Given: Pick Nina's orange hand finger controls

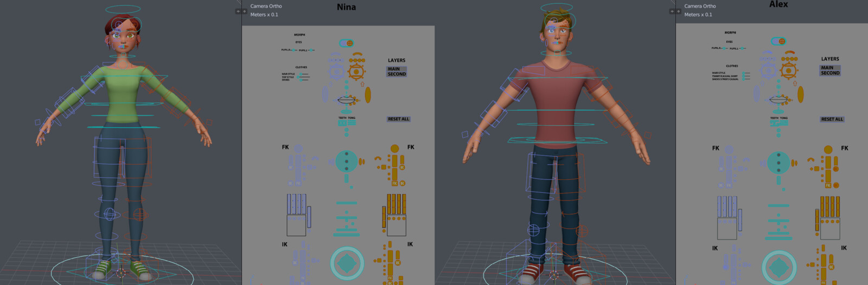Looking at the screenshot, I should click(397, 215).
